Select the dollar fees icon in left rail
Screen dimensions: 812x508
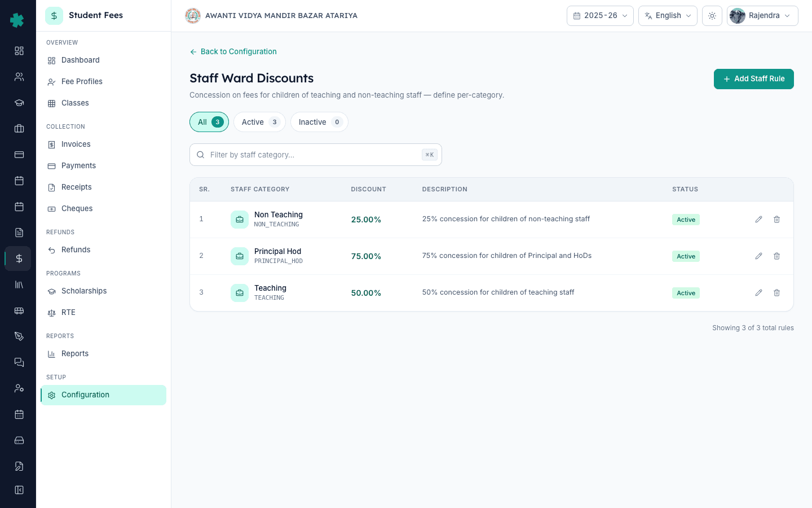tap(19, 259)
